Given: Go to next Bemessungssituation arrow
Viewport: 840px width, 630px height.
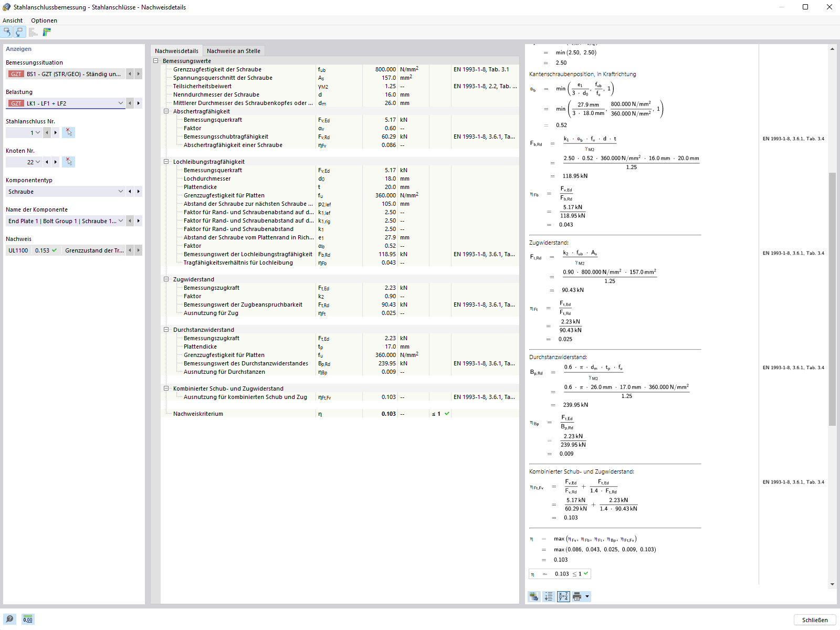Looking at the screenshot, I should pyautogui.click(x=139, y=74).
